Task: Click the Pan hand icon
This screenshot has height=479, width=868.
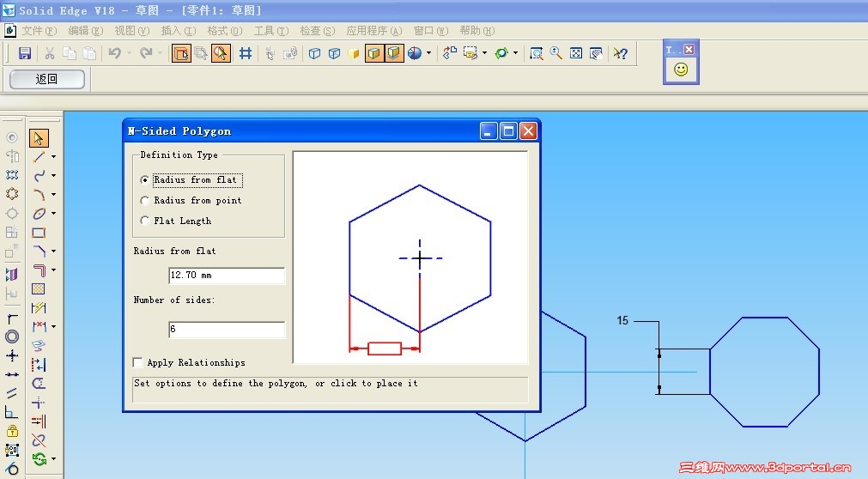Action: pyautogui.click(x=596, y=53)
